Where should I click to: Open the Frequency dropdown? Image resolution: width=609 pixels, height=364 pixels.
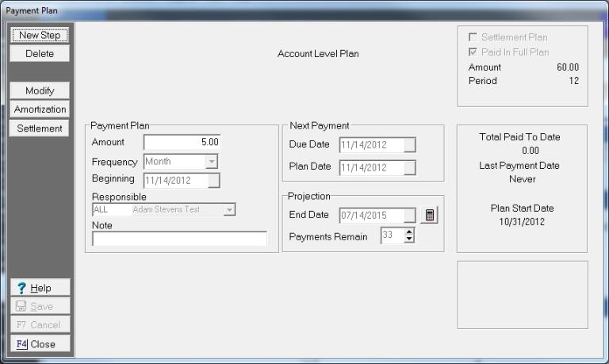(211, 162)
